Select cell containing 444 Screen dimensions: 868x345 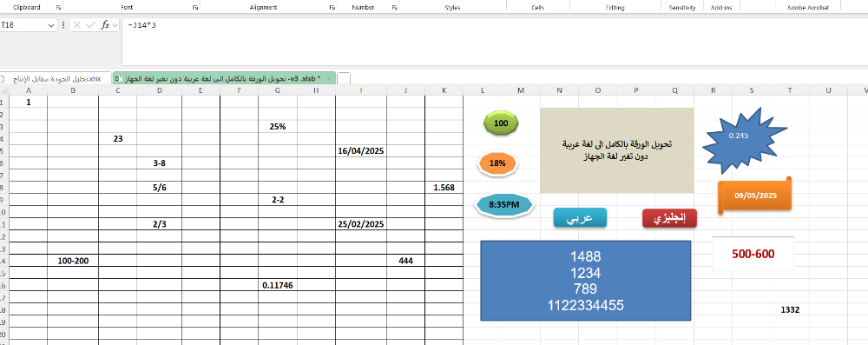tap(405, 261)
